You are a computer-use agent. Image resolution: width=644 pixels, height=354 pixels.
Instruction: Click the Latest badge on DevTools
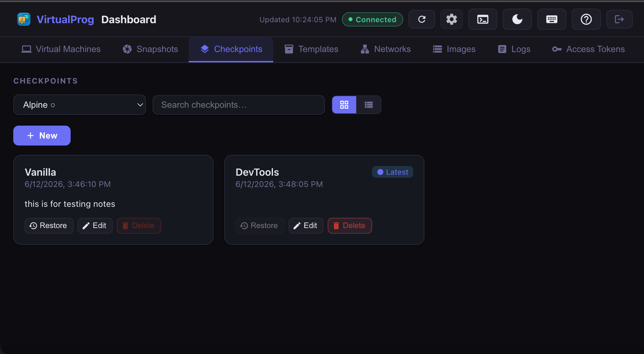392,172
